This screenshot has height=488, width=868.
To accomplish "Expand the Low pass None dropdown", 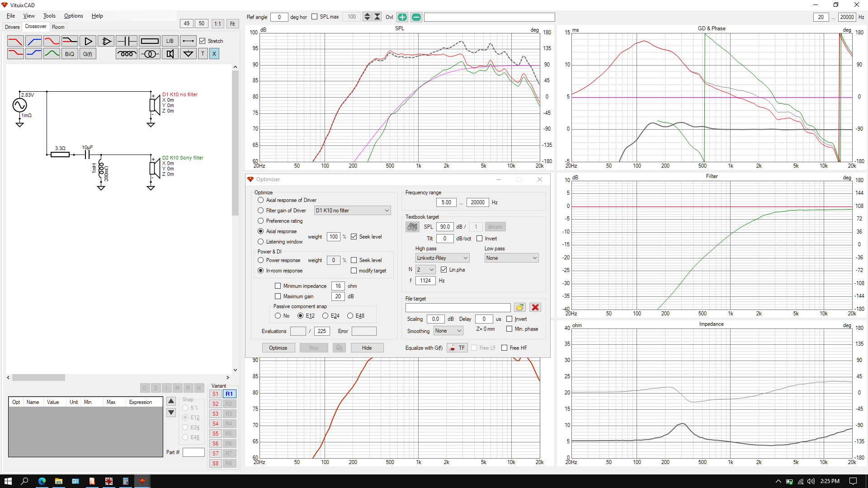I will tap(511, 258).
